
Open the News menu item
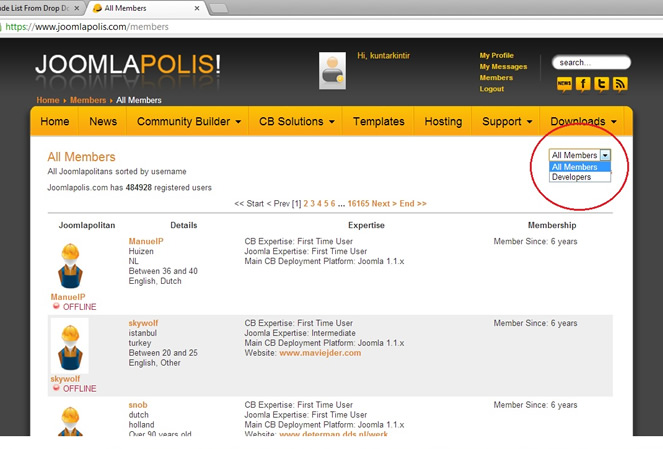pos(103,122)
